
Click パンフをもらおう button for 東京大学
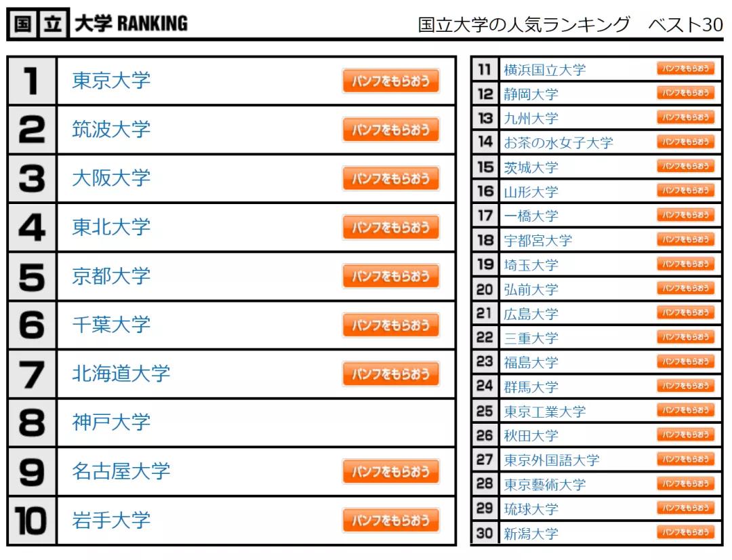[x=390, y=81]
